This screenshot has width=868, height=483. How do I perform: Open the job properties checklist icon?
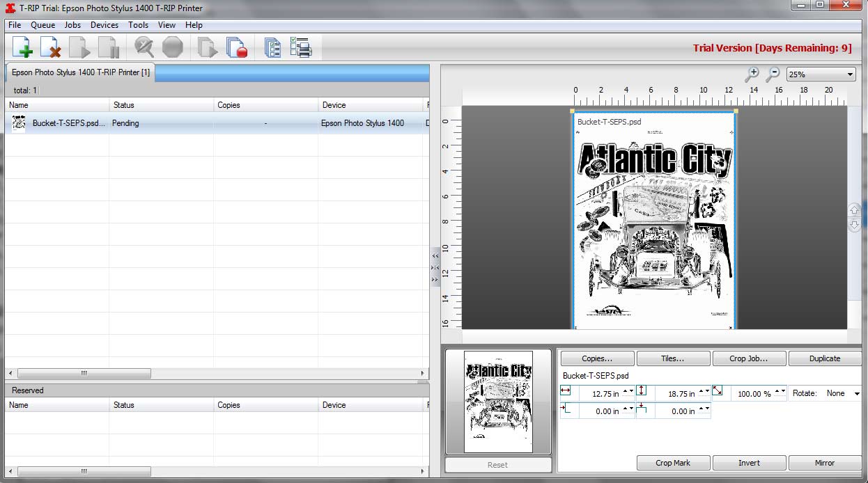click(273, 47)
